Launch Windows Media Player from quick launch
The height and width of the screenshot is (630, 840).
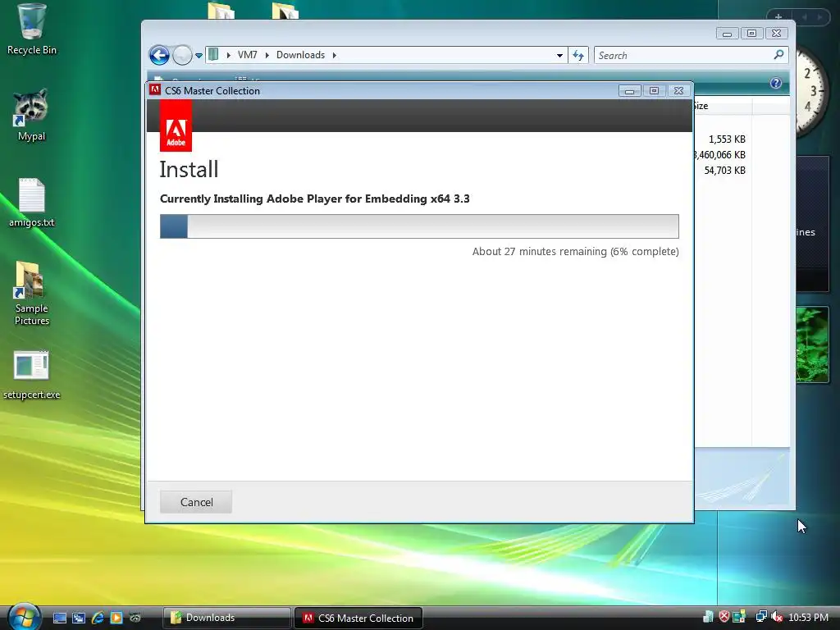click(116, 618)
